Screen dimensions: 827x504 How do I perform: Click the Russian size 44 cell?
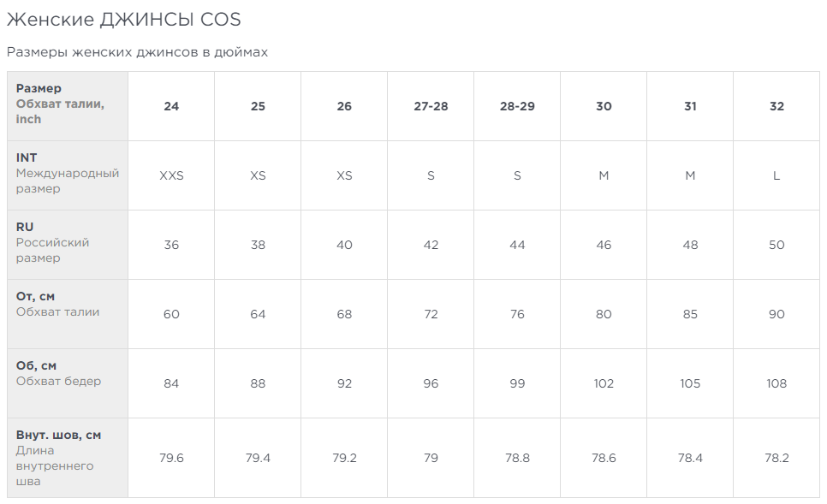(x=517, y=245)
